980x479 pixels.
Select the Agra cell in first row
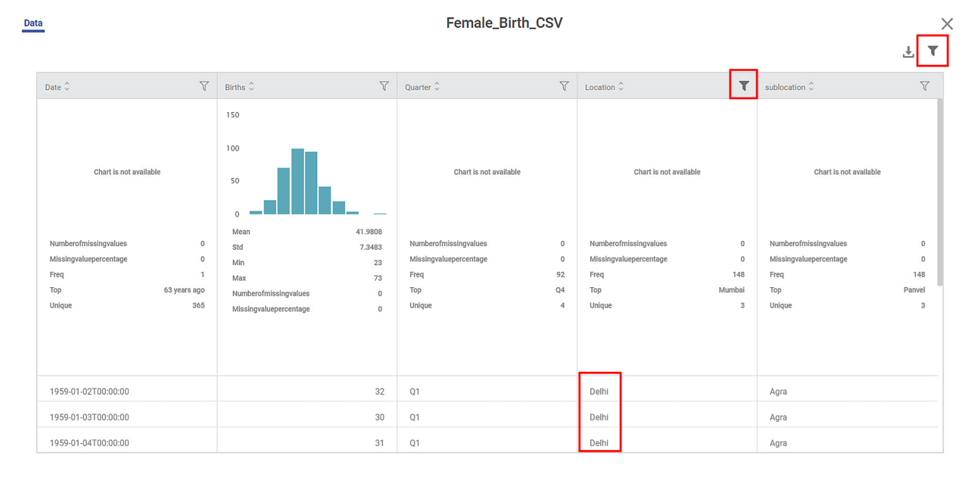tap(778, 391)
